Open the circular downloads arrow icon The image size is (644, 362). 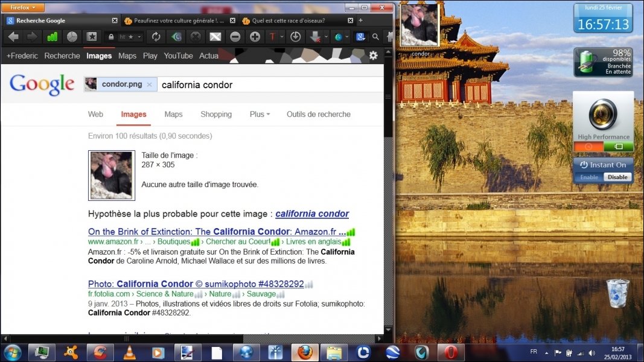(x=295, y=37)
